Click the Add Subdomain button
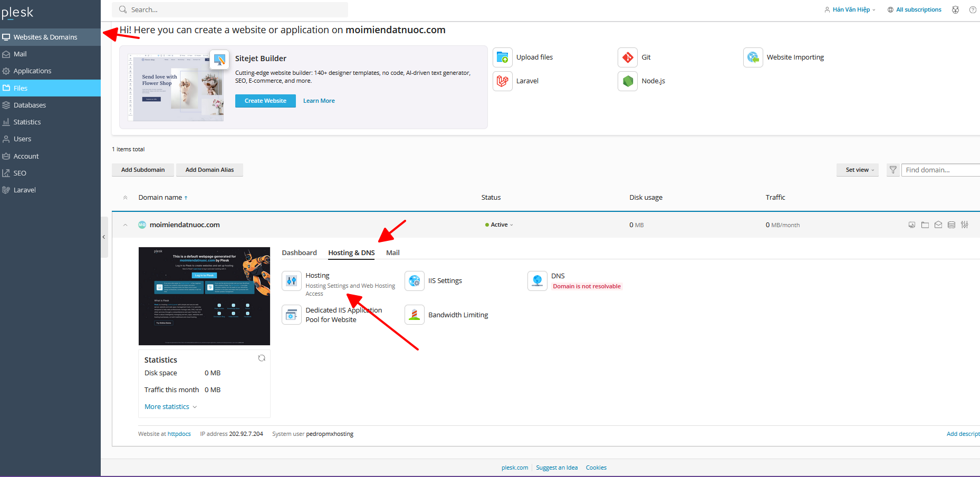Screen dimensions: 980x477 143,170
